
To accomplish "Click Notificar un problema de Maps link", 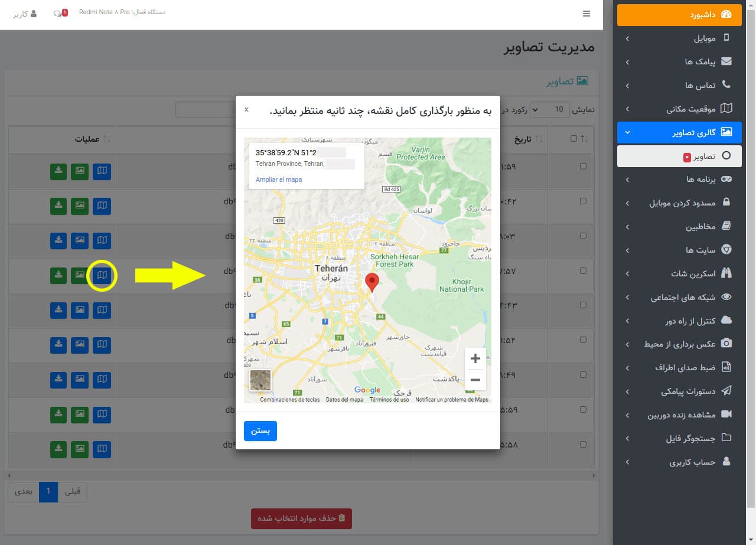I will pyautogui.click(x=452, y=400).
